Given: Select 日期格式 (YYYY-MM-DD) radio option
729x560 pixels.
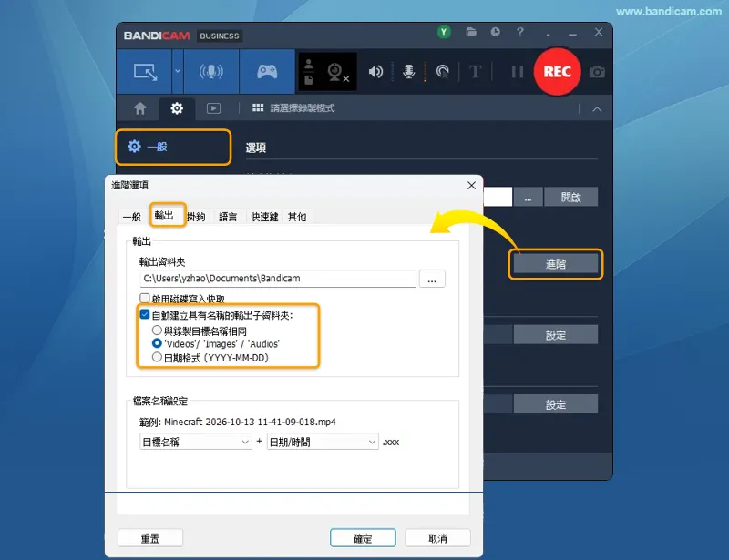Looking at the screenshot, I should click(157, 357).
